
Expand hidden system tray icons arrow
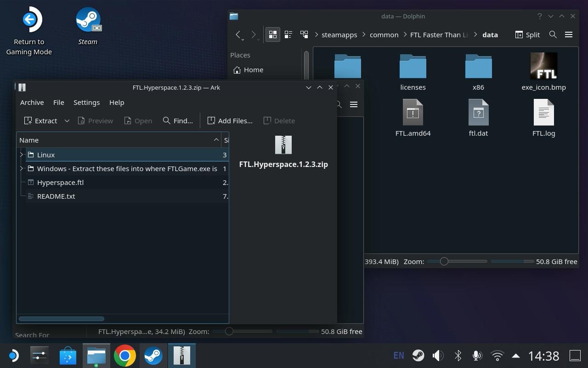point(516,356)
